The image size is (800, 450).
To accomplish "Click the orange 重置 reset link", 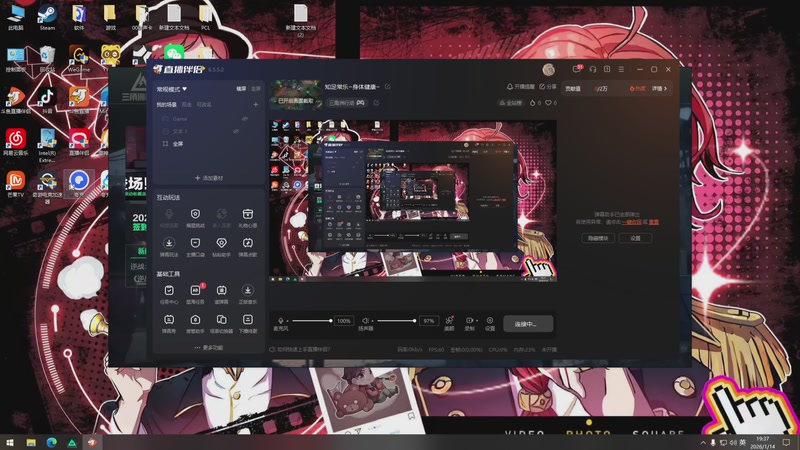I will pyautogui.click(x=654, y=222).
